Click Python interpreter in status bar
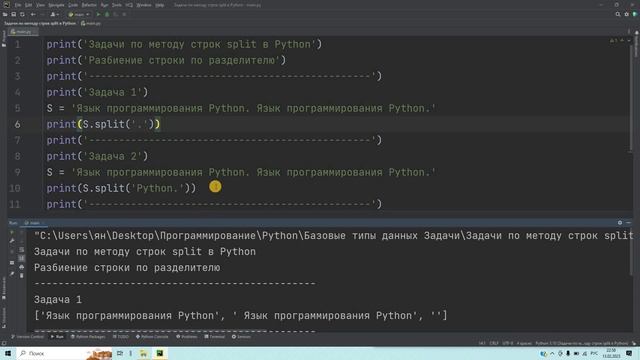Image resolution: width=640 pixels, height=360 pixels. click(x=582, y=343)
